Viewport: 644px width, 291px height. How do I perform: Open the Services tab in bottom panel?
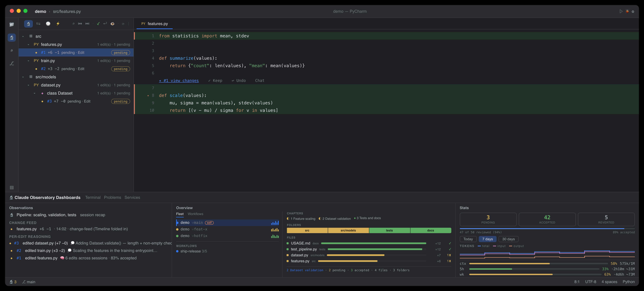132,197
